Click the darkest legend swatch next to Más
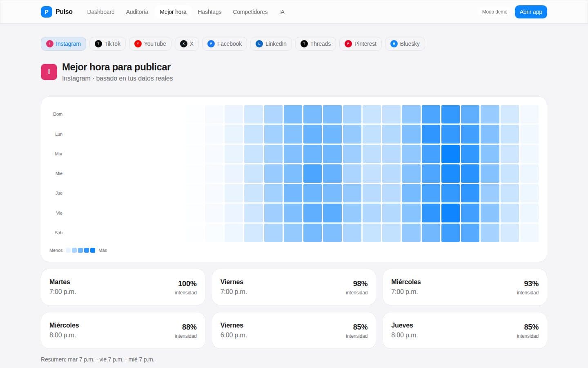588x368 pixels. tap(93, 250)
